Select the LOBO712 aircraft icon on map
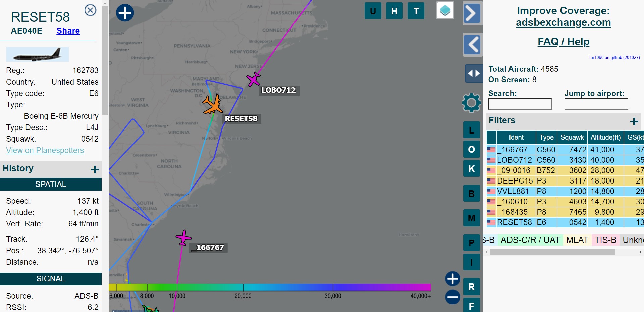Screen dimensions: 644x312 click(253, 79)
